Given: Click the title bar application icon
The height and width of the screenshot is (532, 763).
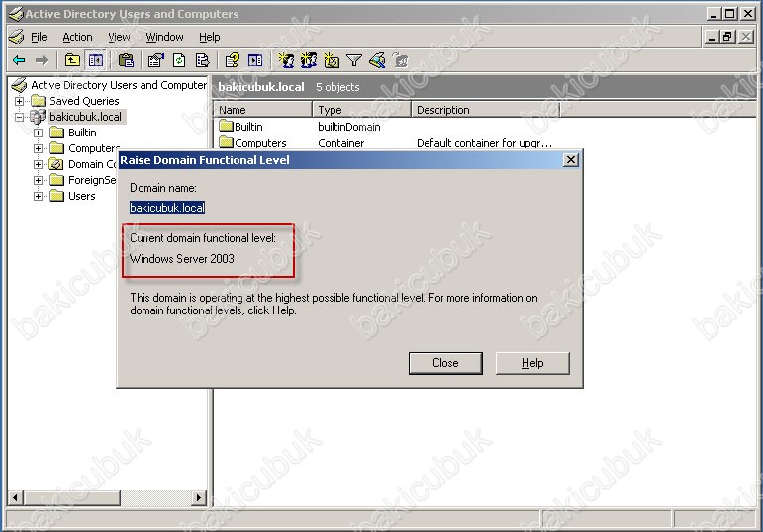Looking at the screenshot, I should pyautogui.click(x=16, y=14).
